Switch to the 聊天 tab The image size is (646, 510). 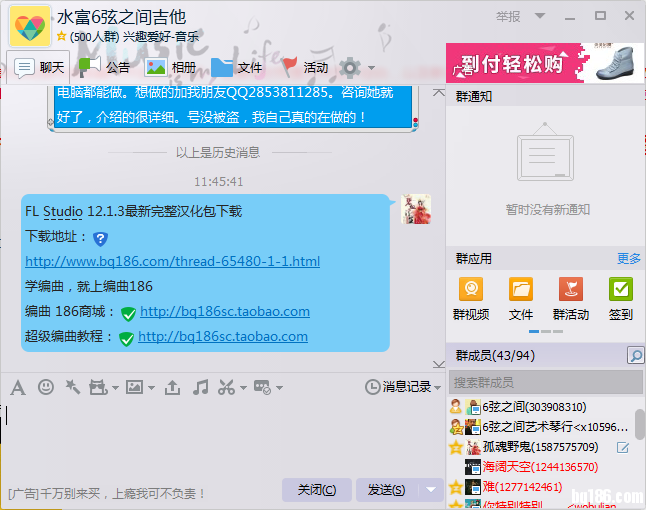pyautogui.click(x=39, y=67)
